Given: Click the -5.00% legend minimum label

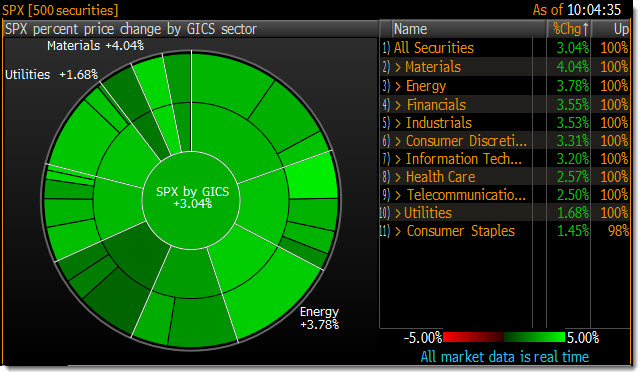Looking at the screenshot, I should tap(423, 338).
